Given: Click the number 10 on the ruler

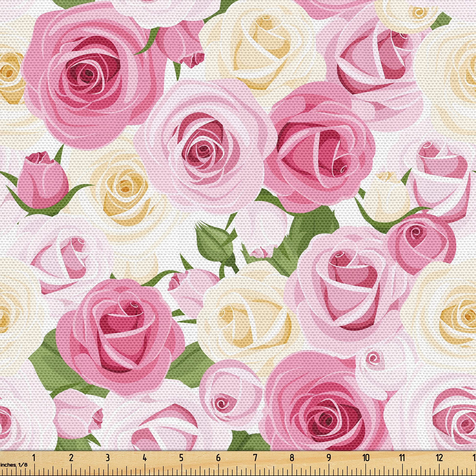Looking at the screenshot, I should (366, 458).
